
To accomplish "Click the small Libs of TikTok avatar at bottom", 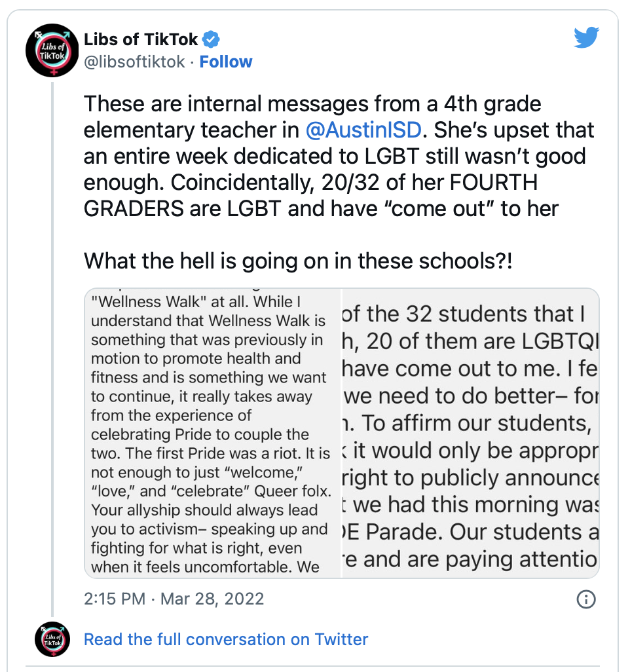I will tap(52, 639).
